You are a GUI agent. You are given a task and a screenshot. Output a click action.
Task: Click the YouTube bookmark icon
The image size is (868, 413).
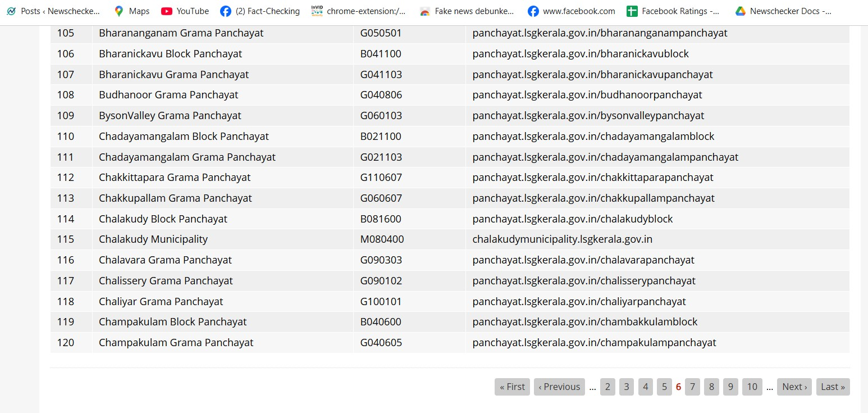167,11
